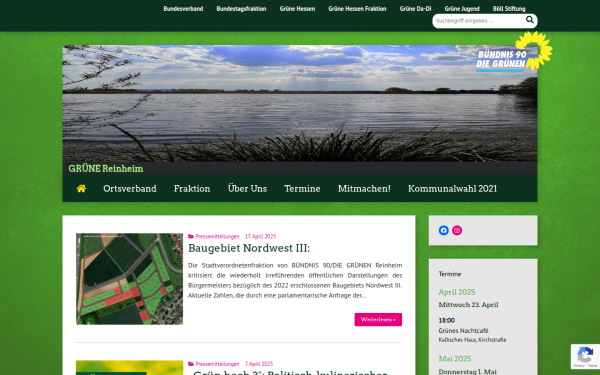Go to the Termine menu item
Image resolution: width=600 pixels, height=375 pixels.
pos(302,189)
